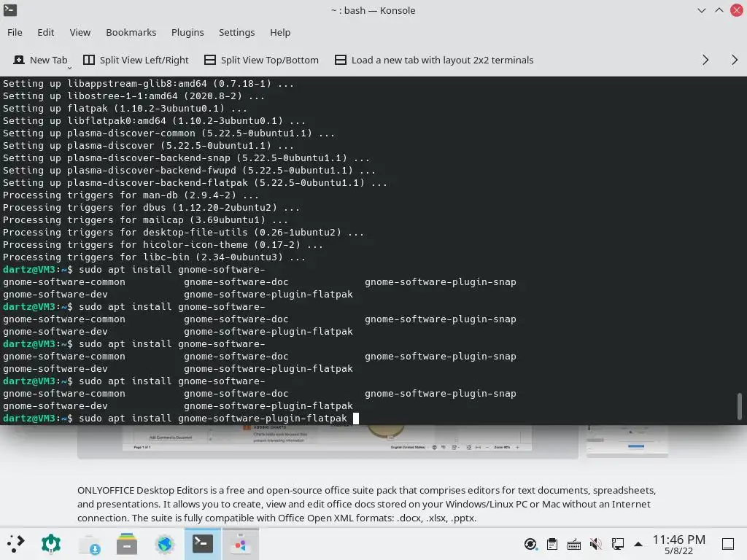Click the ONLYOFFICE screenshot thumbnail in the background window

pos(328,442)
